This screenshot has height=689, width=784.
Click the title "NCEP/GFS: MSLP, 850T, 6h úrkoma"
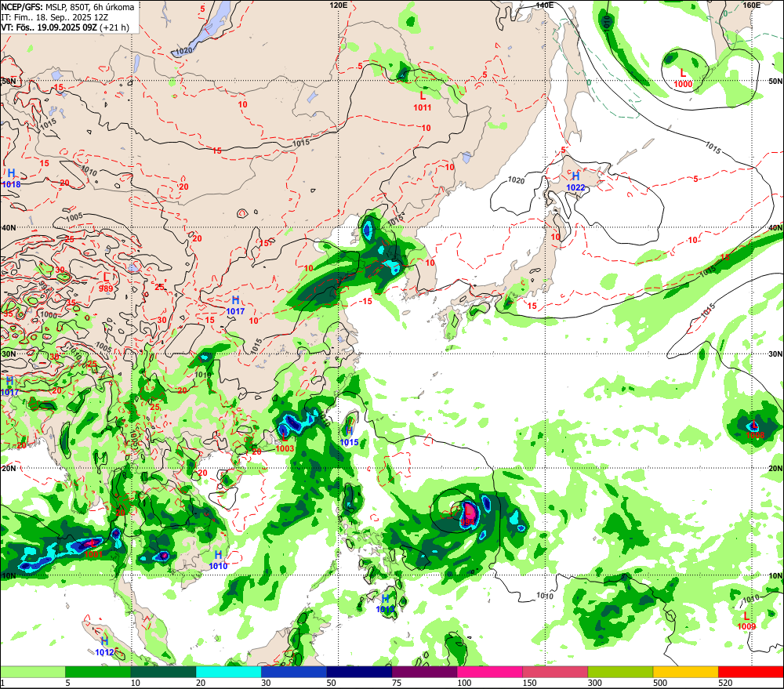(x=67, y=7)
